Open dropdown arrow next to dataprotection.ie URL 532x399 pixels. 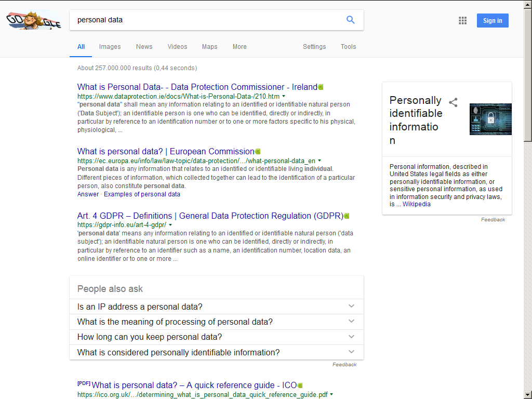click(x=284, y=96)
